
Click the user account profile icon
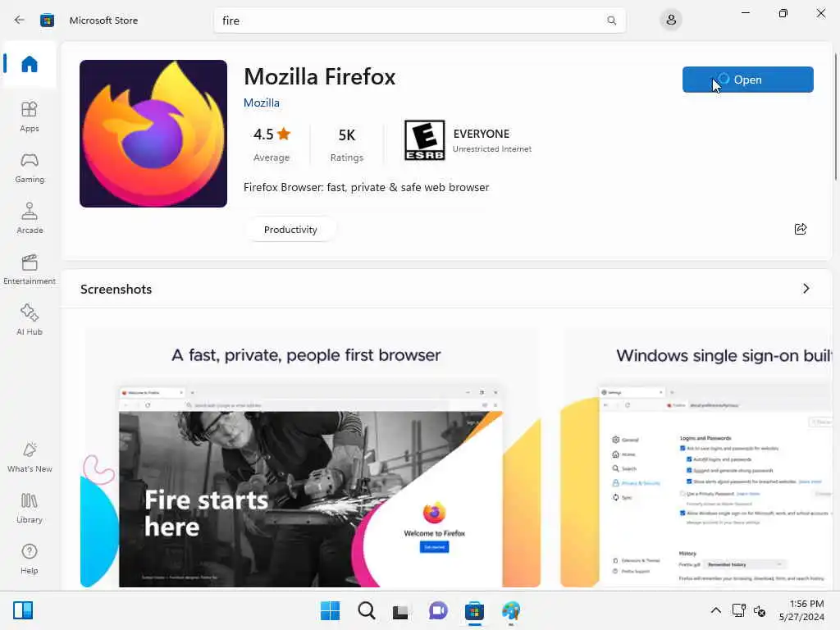(671, 21)
